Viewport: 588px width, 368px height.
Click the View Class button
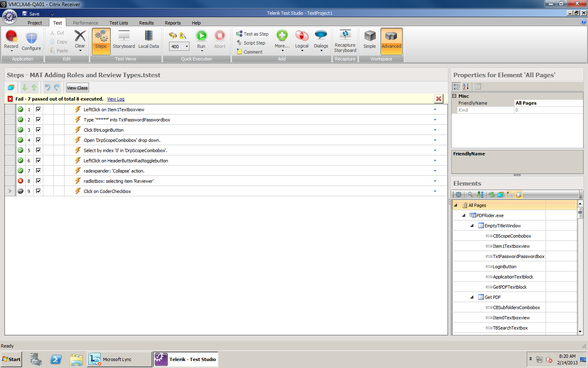pos(77,88)
